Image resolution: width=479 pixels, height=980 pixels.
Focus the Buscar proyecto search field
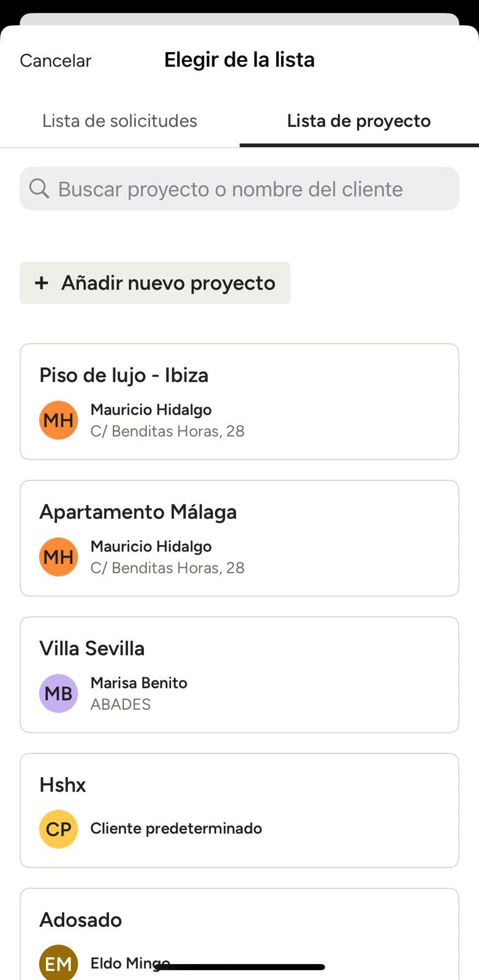coord(245,189)
